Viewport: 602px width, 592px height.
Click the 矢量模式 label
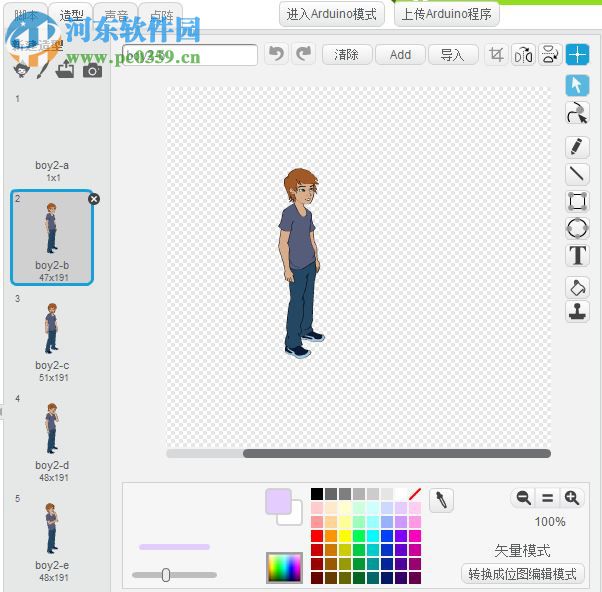click(522, 551)
